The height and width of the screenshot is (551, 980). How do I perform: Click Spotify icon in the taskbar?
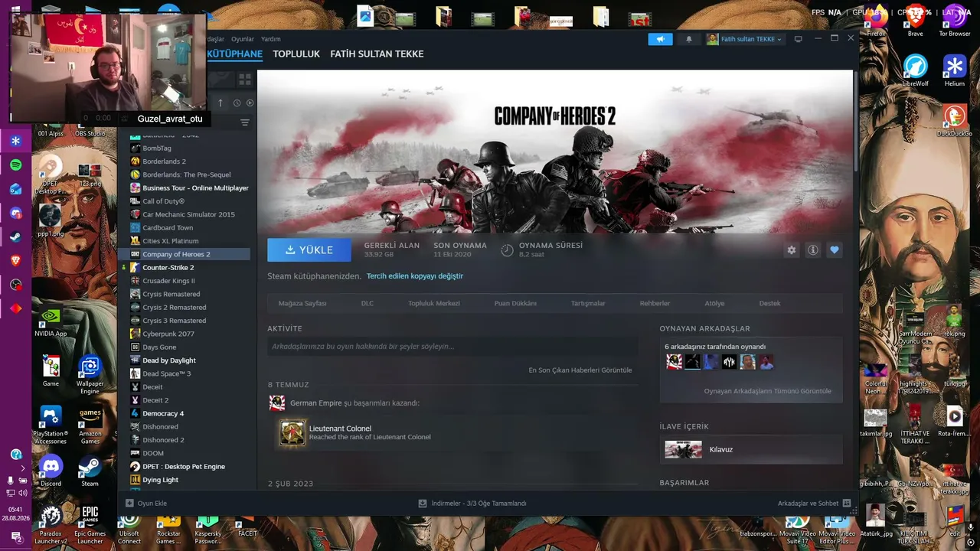pyautogui.click(x=16, y=165)
